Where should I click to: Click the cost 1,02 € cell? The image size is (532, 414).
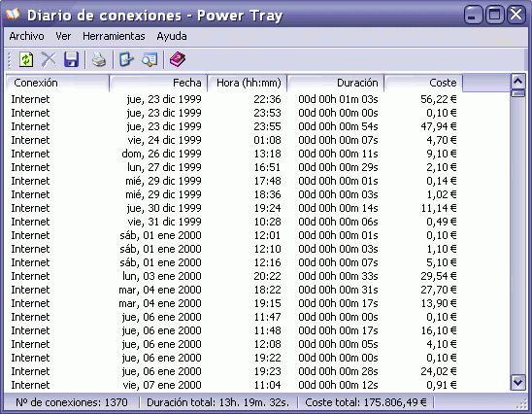[x=442, y=194]
